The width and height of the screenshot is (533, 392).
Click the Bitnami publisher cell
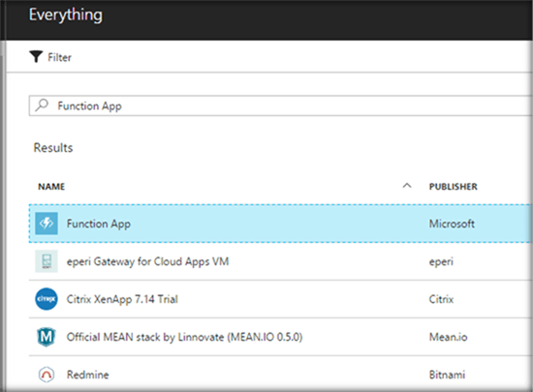[447, 375]
